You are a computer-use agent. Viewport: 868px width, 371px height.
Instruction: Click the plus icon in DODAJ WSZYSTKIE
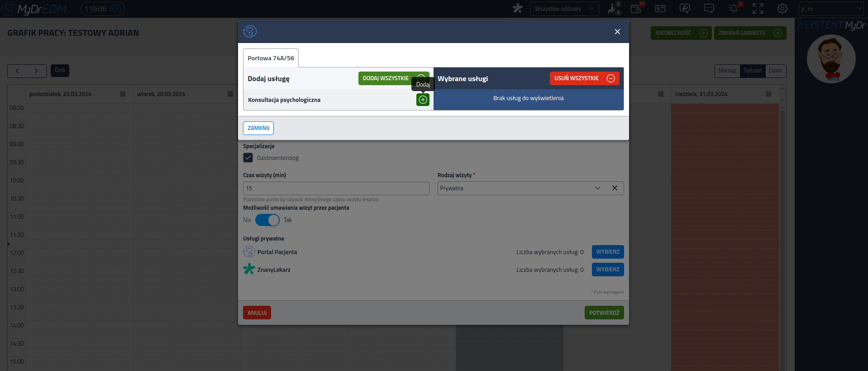point(421,78)
